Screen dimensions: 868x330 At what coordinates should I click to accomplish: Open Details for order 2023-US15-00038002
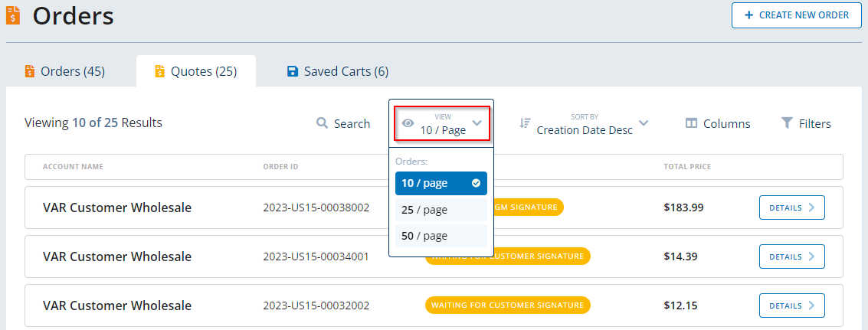pyautogui.click(x=791, y=207)
